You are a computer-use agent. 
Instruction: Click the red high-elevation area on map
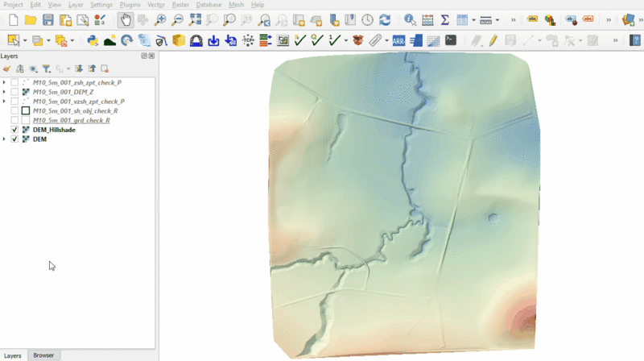pos(525,315)
